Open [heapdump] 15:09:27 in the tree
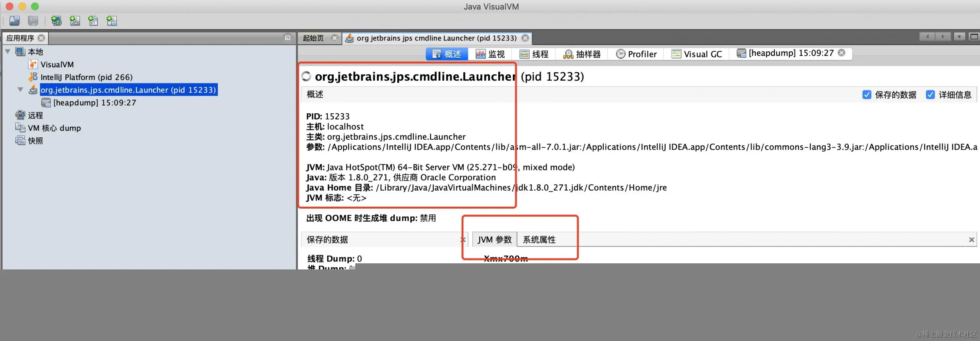Viewport: 980px width, 341px height. [x=95, y=103]
